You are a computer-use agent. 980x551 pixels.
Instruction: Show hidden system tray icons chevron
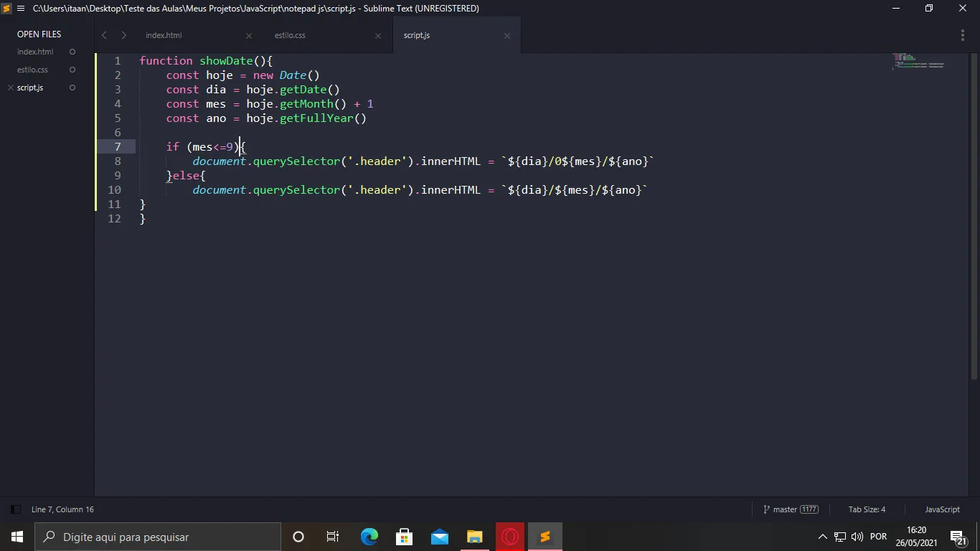pos(822,537)
